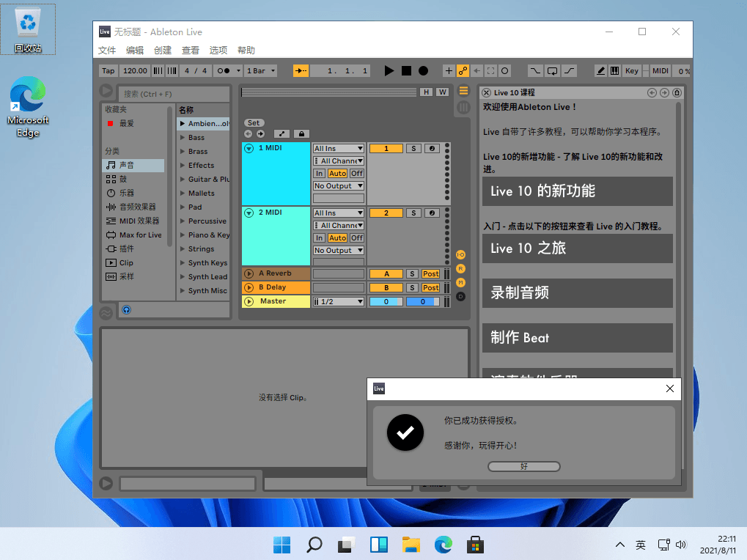Toggle the Automation Arm button
Viewport: 747px width, 560px height.
coord(463,71)
